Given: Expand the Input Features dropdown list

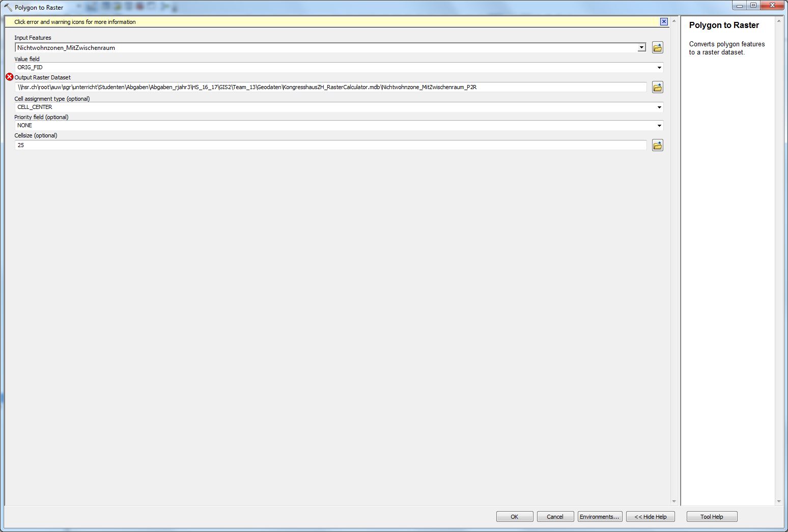Looking at the screenshot, I should click(641, 48).
